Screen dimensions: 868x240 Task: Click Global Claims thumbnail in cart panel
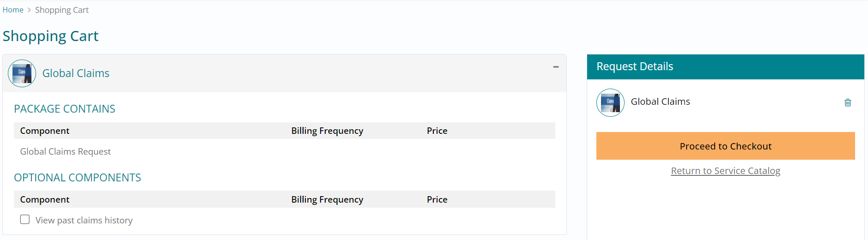pos(22,73)
